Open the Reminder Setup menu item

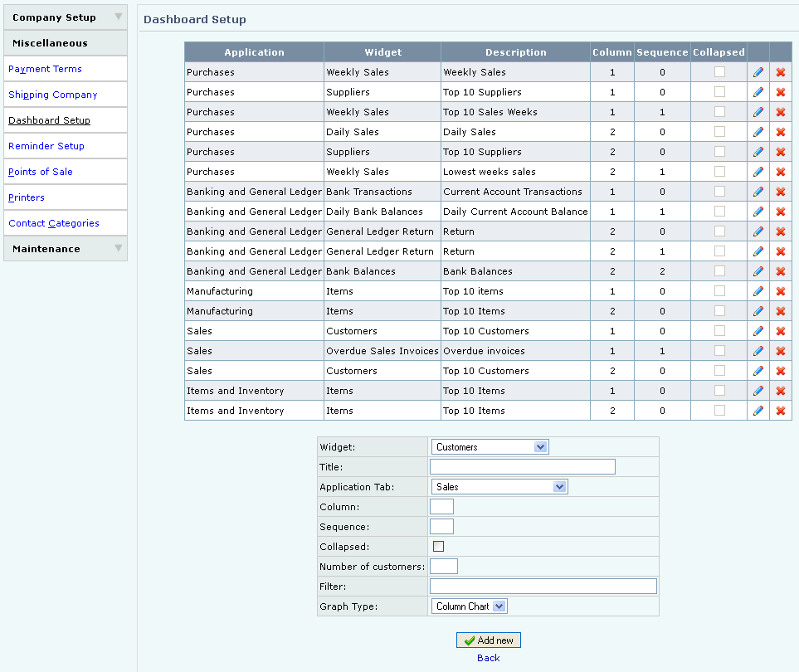pyautogui.click(x=46, y=146)
